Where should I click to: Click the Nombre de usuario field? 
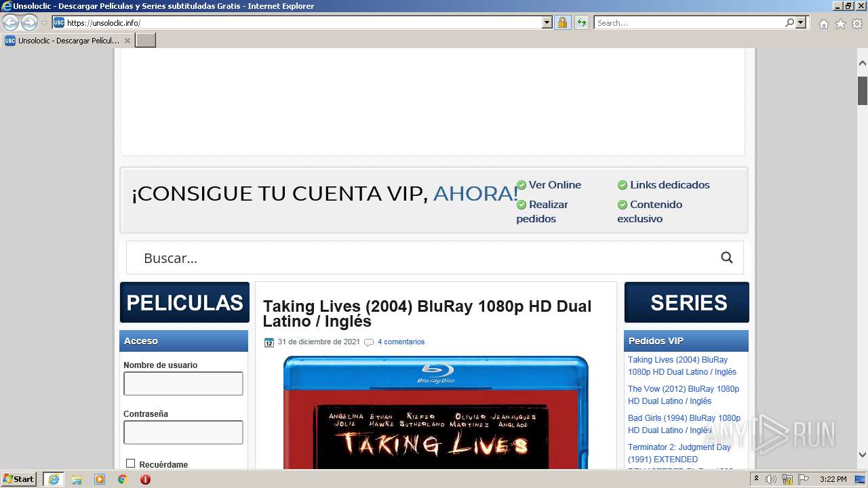[183, 384]
